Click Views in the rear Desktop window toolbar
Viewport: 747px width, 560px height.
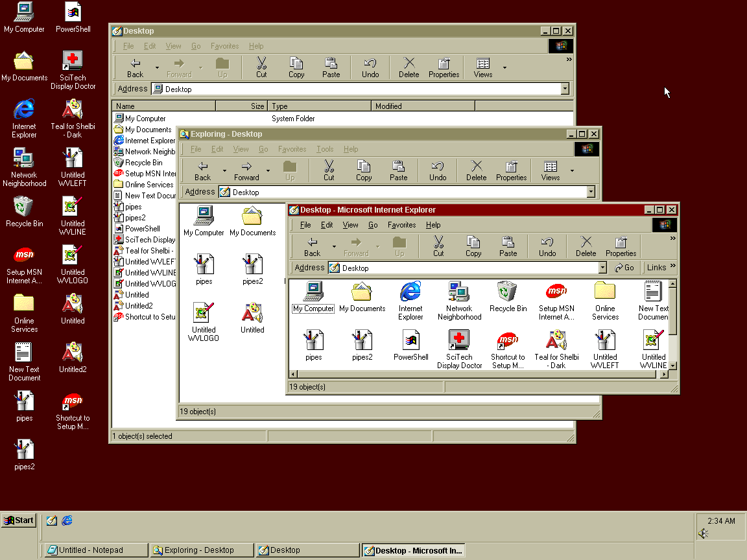point(482,67)
